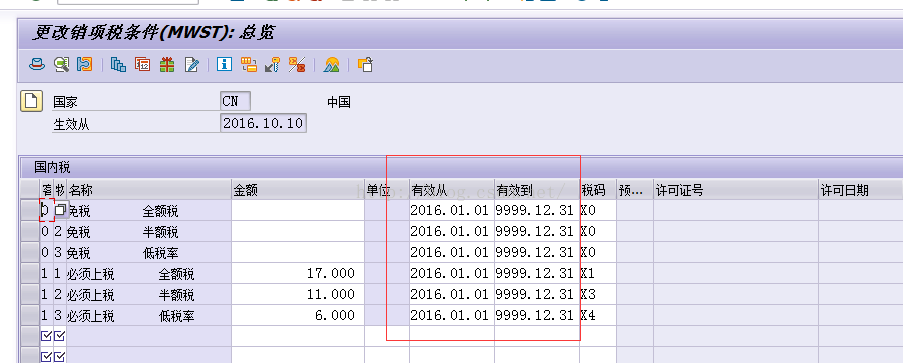The image size is (903, 363).
Task: Click the gift box free goods icon
Action: pyautogui.click(x=167, y=65)
